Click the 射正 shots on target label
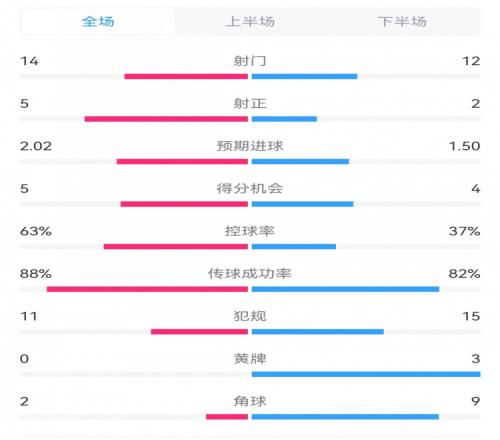The height and width of the screenshot is (440, 500). (x=250, y=103)
